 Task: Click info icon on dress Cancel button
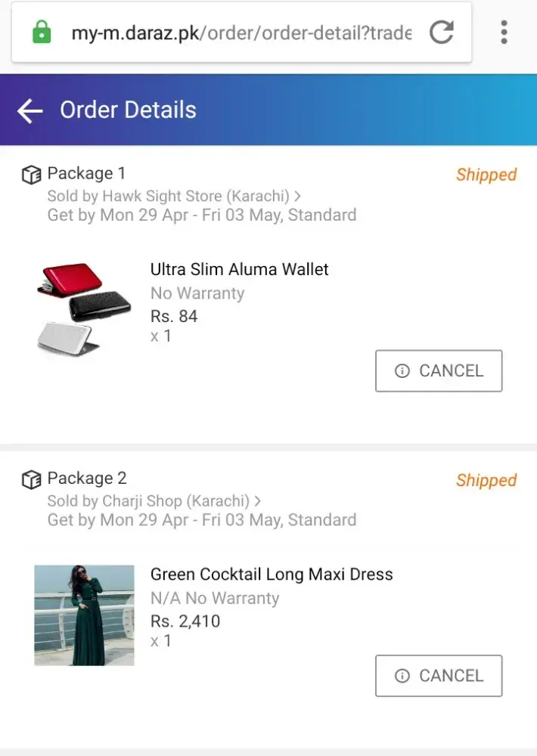tap(402, 676)
